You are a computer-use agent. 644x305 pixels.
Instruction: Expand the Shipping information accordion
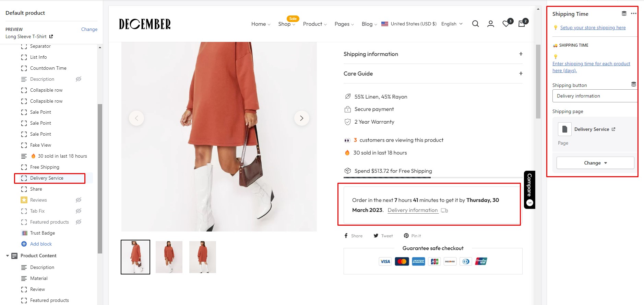coord(521,54)
